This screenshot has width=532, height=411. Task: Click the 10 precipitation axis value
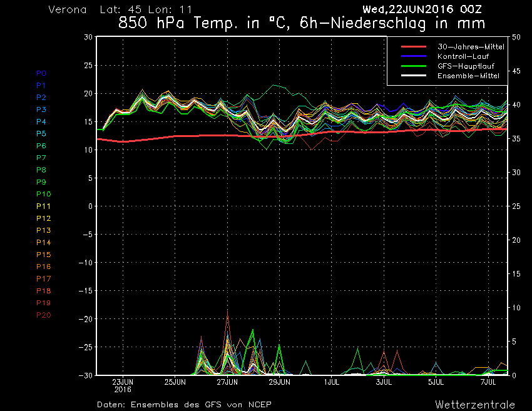click(516, 308)
